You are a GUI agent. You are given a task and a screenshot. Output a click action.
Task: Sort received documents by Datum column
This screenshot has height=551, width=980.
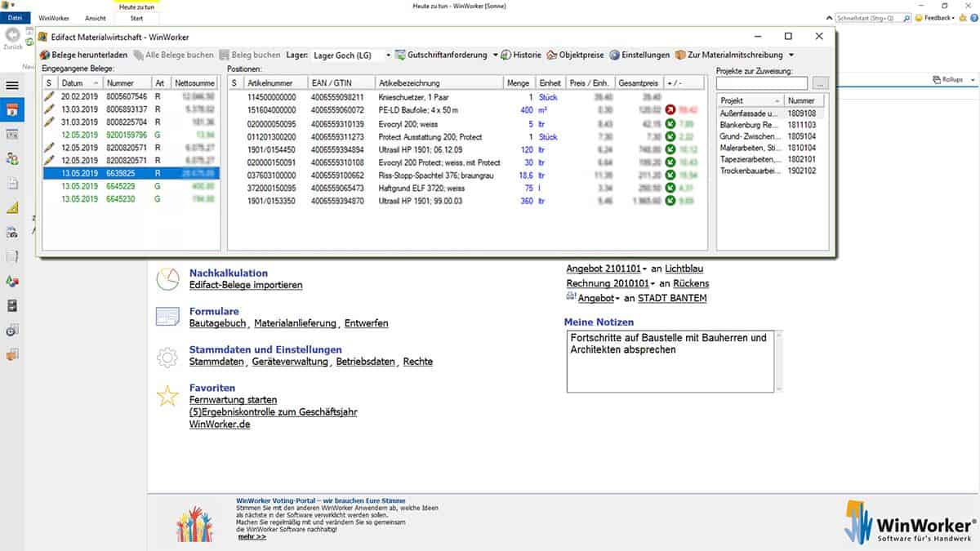(x=80, y=82)
